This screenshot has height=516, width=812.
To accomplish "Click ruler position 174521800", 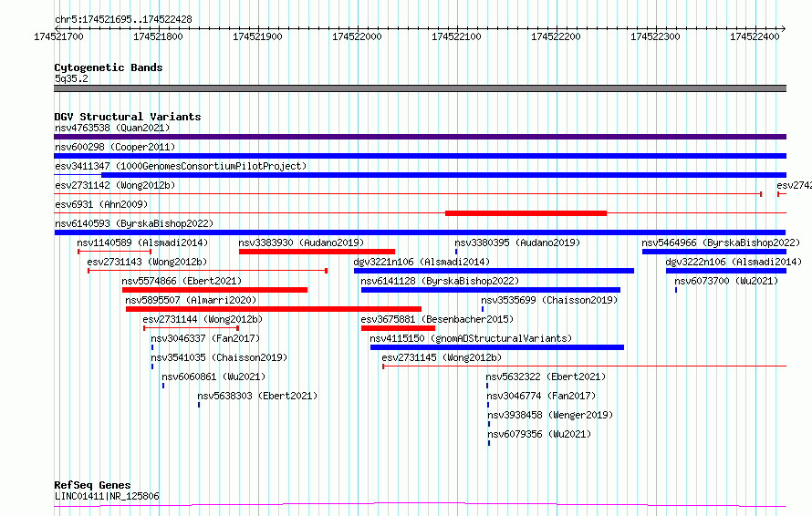I will (158, 36).
